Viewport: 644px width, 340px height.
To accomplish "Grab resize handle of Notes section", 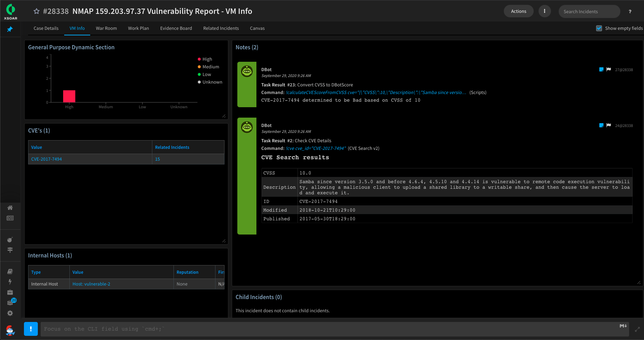I will [x=639, y=282].
